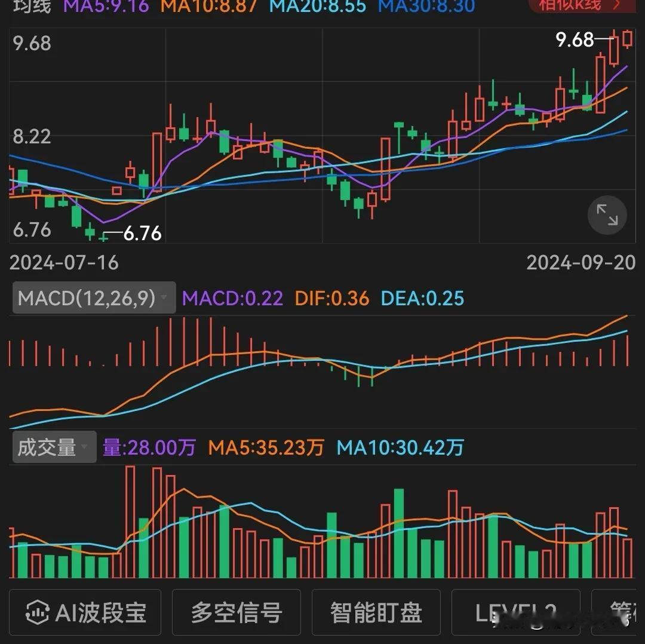Screen dimensions: 645x644
Task: Select the last volume bar on the right
Action: [x=627, y=558]
